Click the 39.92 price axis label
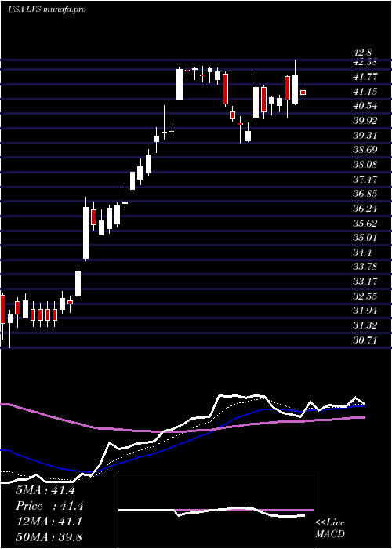The width and height of the screenshot is (392, 549). [x=365, y=121]
